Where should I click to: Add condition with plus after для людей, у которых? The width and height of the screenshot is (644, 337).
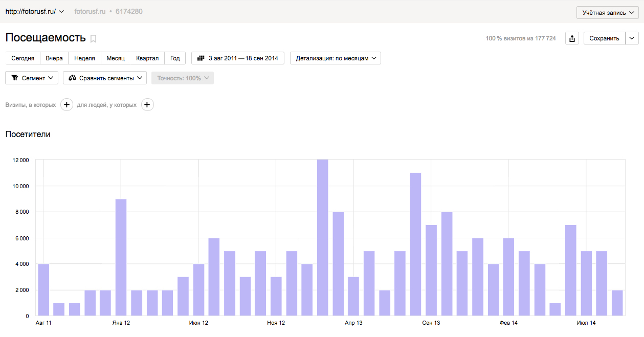click(x=147, y=105)
